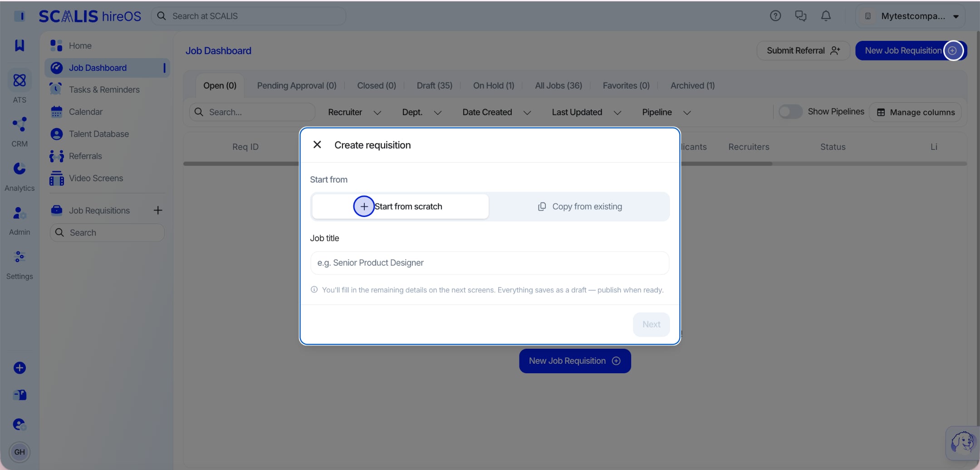Expand the Recruiter filter dropdown

354,112
